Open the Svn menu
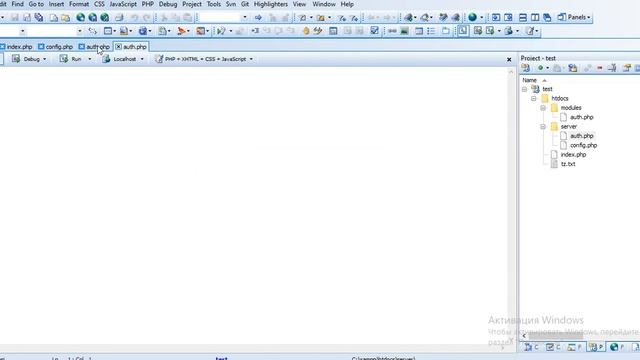The height and width of the screenshot is (360, 640). [231, 4]
